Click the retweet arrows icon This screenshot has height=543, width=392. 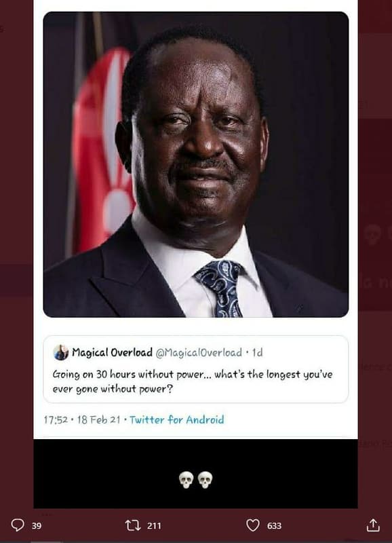pos(133,525)
